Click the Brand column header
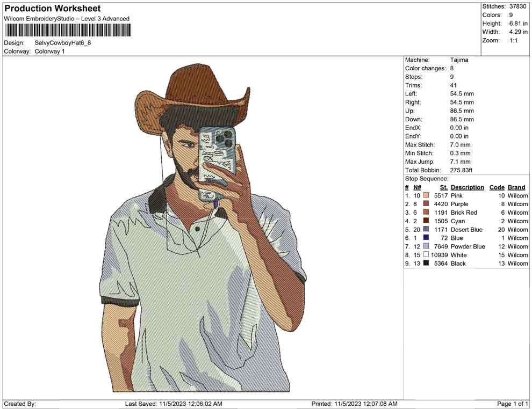 tap(516, 187)
